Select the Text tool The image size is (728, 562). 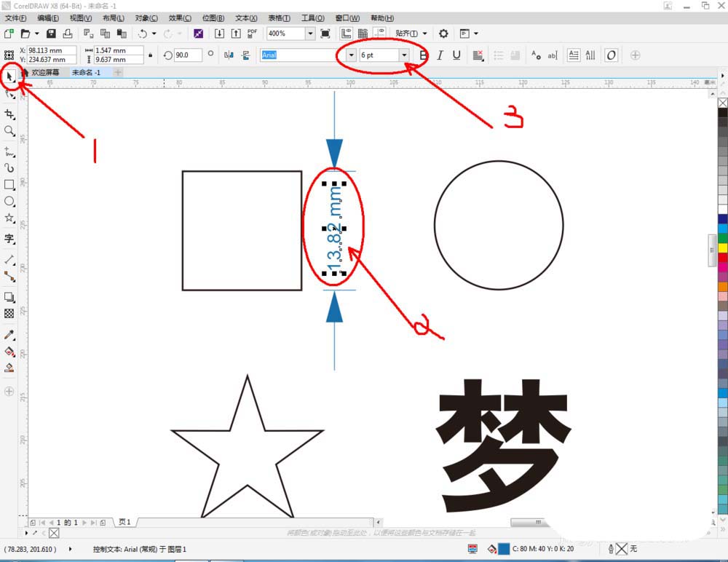tap(9, 239)
